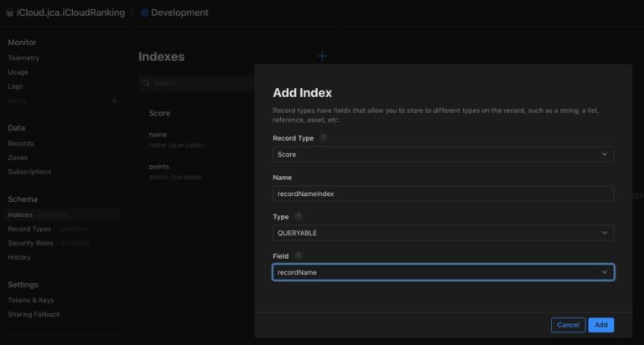Screen dimensions: 644x345
Task: Open Tokens & Keys settings
Action: [31, 301]
